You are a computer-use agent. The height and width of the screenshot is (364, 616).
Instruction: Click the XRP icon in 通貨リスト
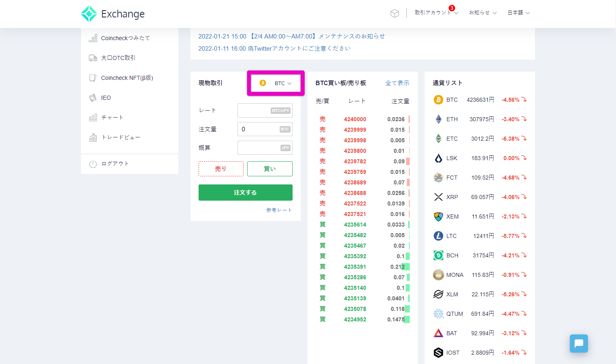[x=438, y=197]
